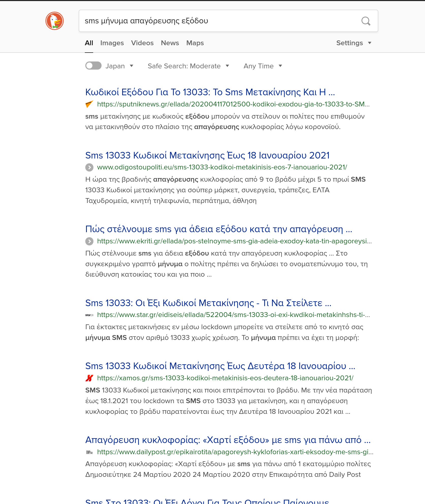The width and height of the screenshot is (425, 504).
Task: Click the red X xamos.gr favicon
Action: coord(89,378)
